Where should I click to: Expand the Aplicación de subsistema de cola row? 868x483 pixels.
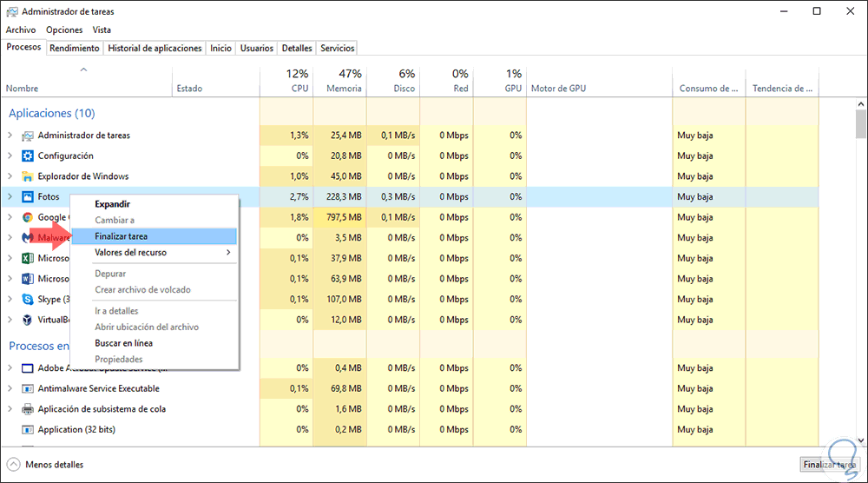click(x=10, y=409)
